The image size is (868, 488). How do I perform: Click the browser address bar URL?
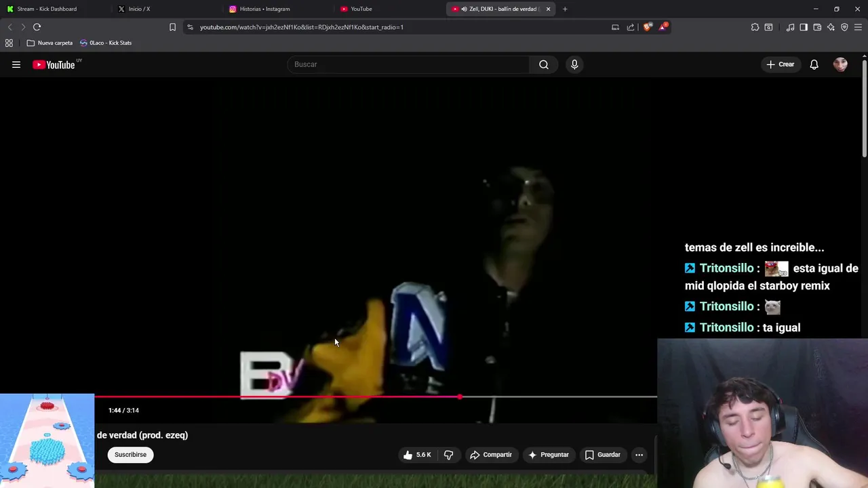tap(302, 27)
